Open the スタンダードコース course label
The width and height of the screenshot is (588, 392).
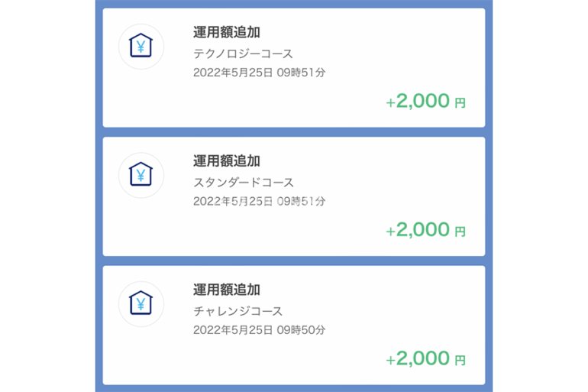(x=244, y=183)
